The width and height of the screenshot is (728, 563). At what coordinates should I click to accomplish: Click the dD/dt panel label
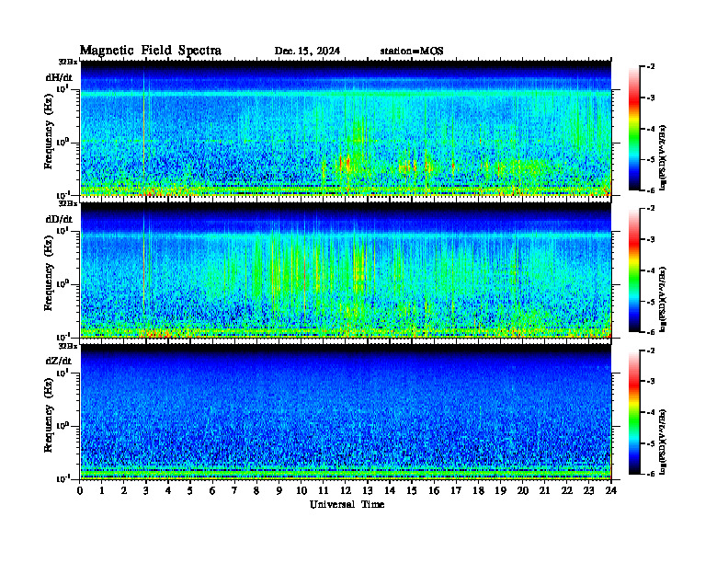pyautogui.click(x=59, y=219)
